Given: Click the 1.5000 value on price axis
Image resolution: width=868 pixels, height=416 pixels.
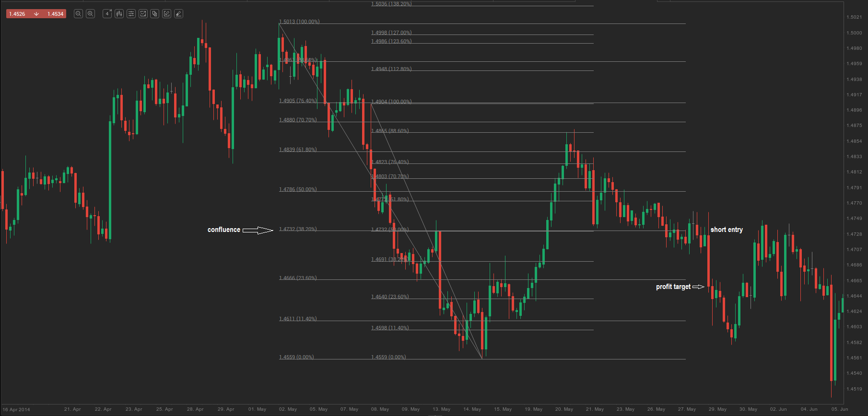Looking at the screenshot, I should point(854,33).
